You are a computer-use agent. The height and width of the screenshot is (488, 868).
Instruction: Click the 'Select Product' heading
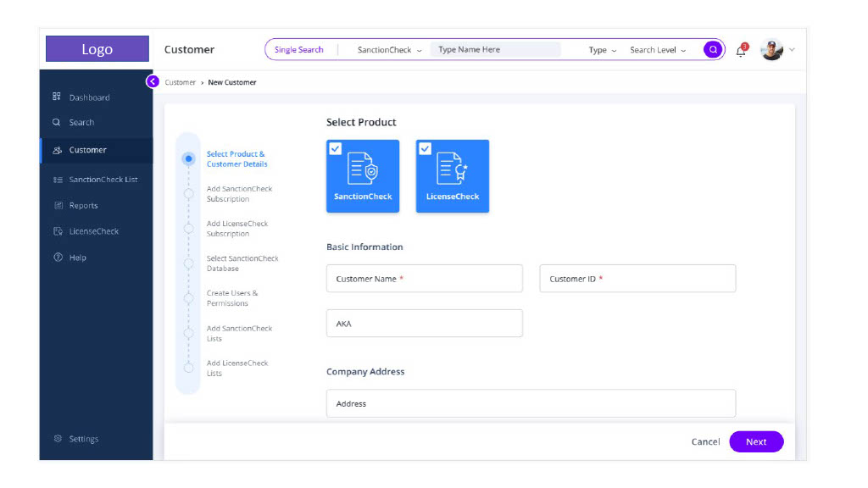(361, 122)
